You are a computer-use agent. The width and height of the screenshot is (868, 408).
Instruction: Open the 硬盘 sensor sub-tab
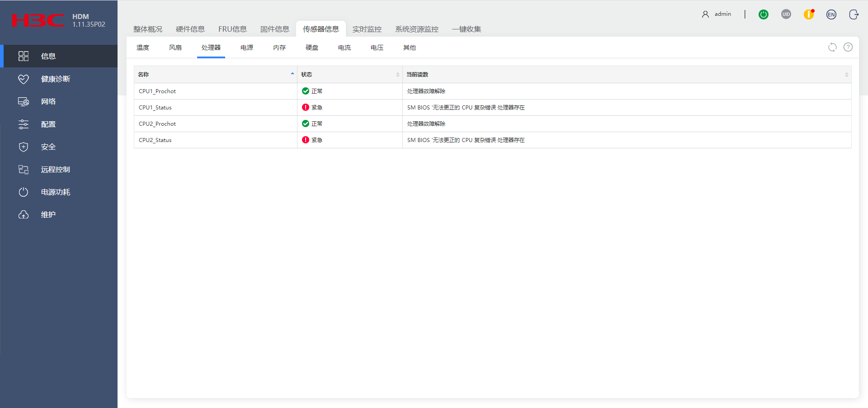click(x=312, y=47)
